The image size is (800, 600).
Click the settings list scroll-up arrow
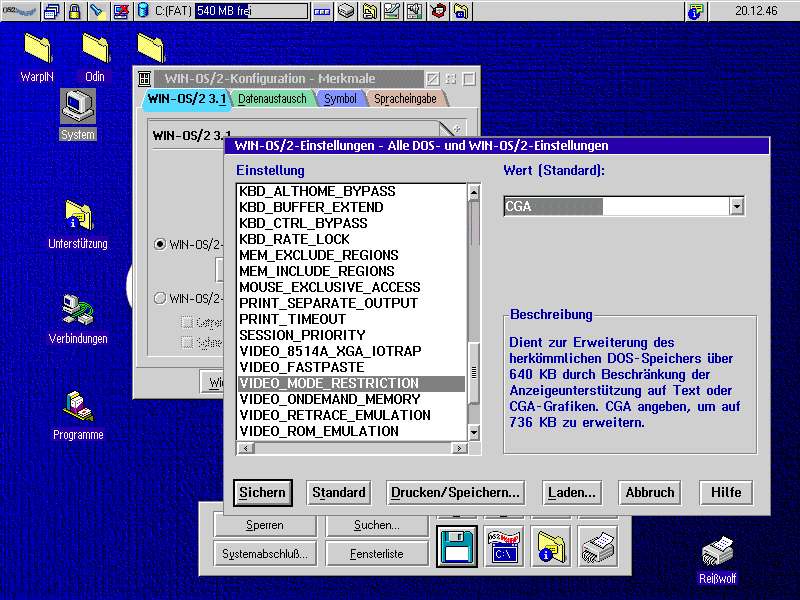tap(474, 192)
